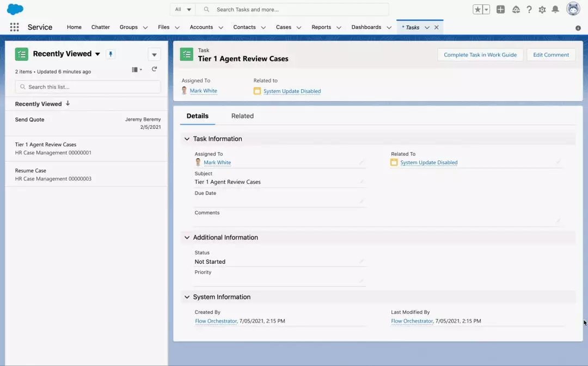
Task: Open the favorites list dropdown arrow
Action: (486, 10)
